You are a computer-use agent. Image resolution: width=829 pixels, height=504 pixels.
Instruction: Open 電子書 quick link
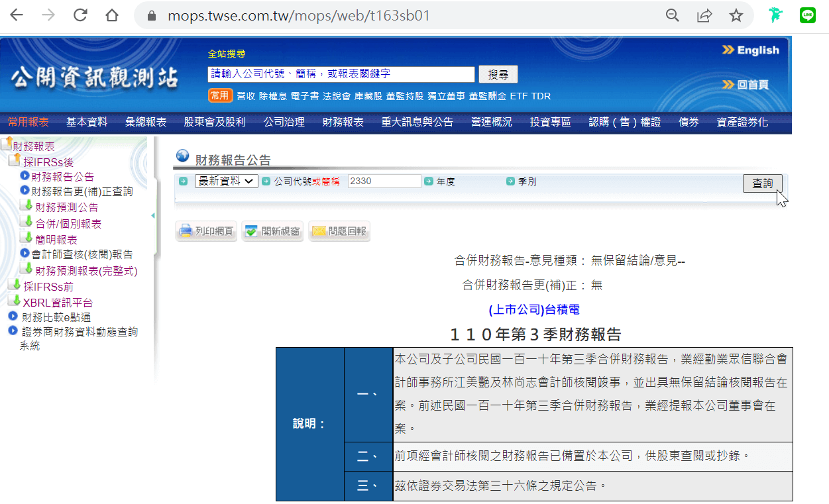[x=305, y=96]
